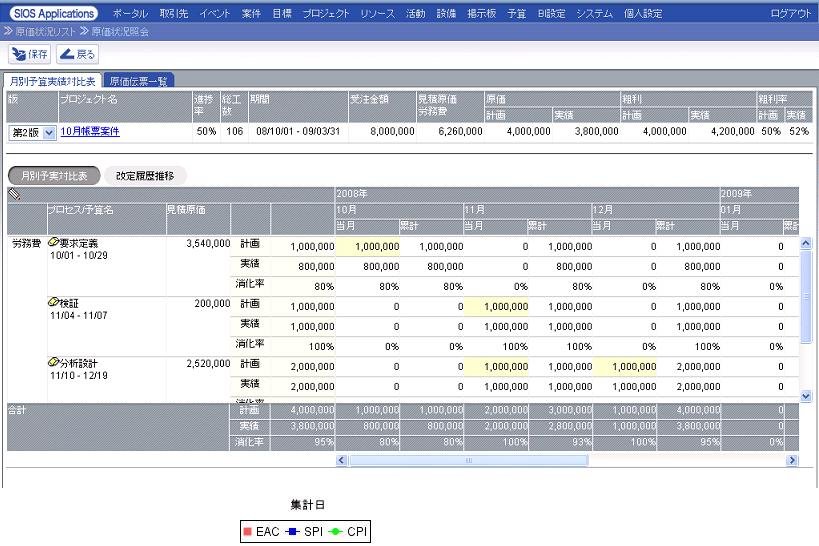The width and height of the screenshot is (819, 546).
Task: Select the 月別予算実績対比表 tab
Action: coord(53,81)
